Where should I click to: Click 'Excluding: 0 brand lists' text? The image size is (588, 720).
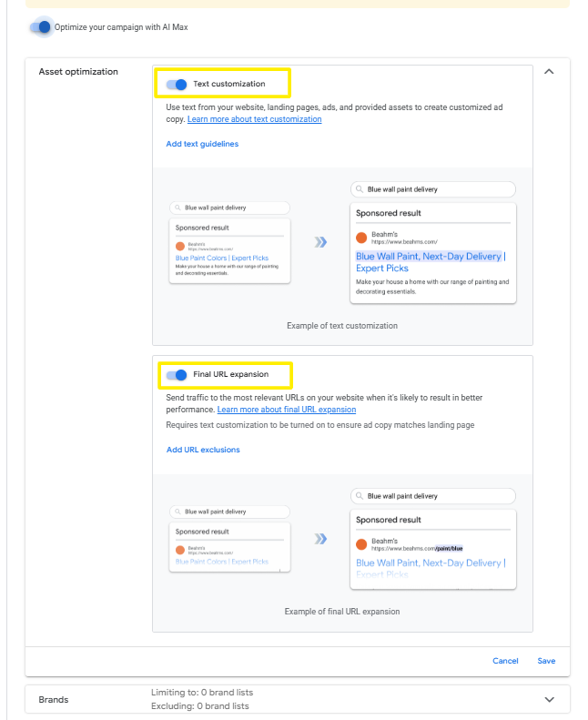point(200,706)
